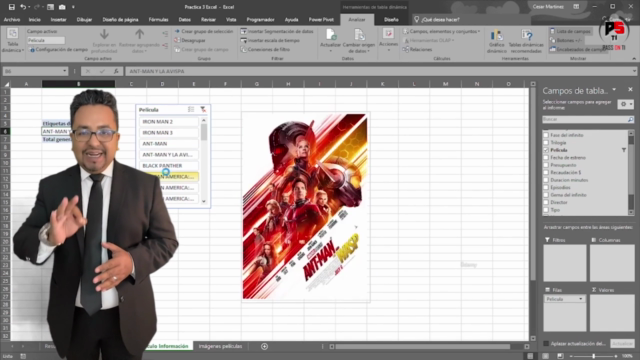The height and width of the screenshot is (360, 640).
Task: Click the Desagrupar command
Action: pyautogui.click(x=190, y=40)
